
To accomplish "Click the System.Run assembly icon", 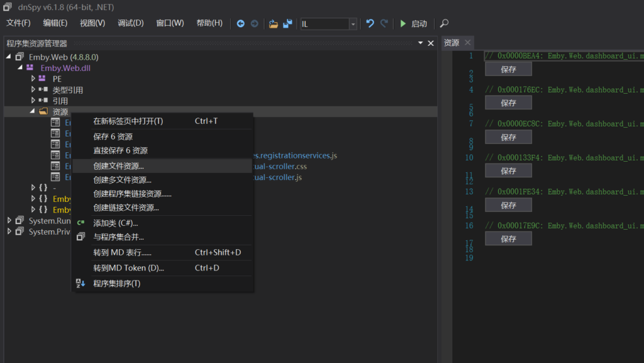I will (19, 221).
